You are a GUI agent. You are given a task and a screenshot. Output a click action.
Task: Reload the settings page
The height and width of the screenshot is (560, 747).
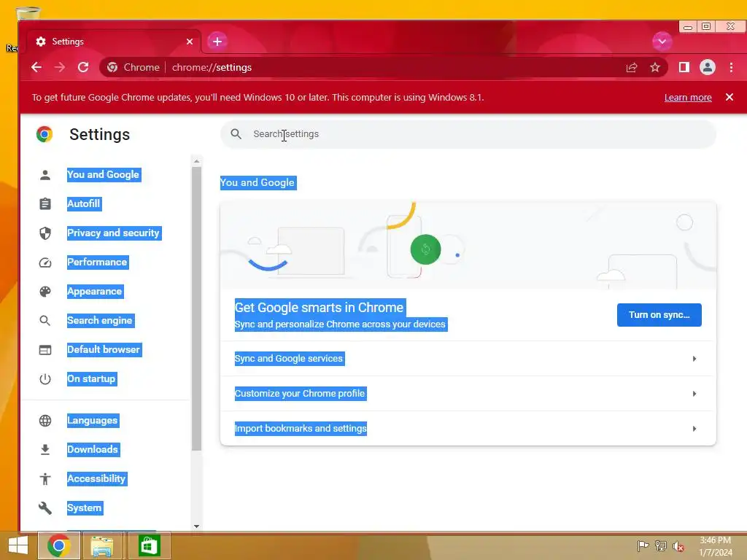pos(83,68)
